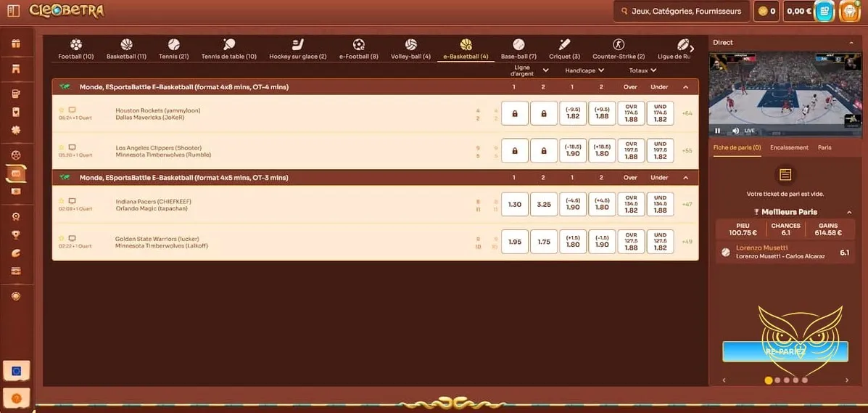Toggle the sidebar menu panel icon
Viewport: 868px width, 413px height.
point(13,11)
